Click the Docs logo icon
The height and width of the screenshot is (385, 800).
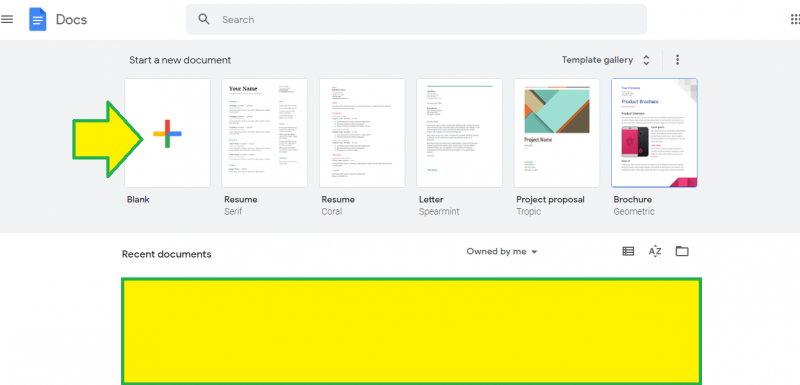click(38, 19)
